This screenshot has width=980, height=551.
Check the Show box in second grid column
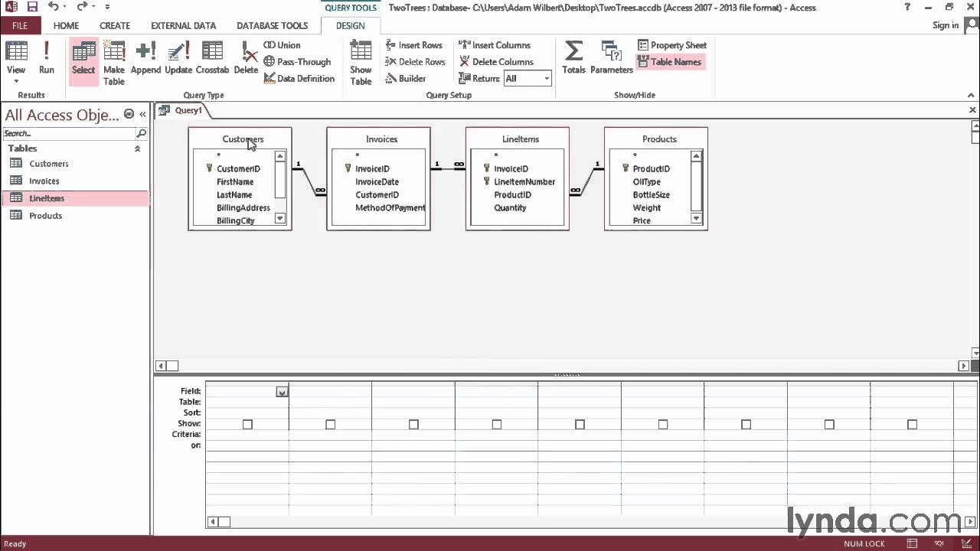330,424
